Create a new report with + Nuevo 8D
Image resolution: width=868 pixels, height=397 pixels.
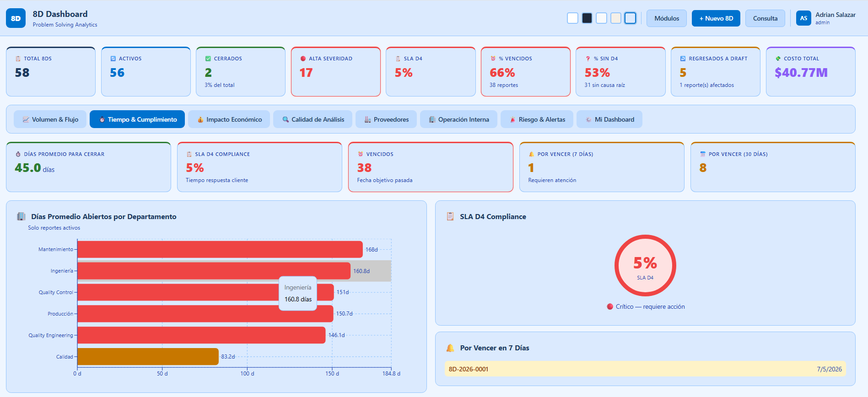tap(716, 18)
